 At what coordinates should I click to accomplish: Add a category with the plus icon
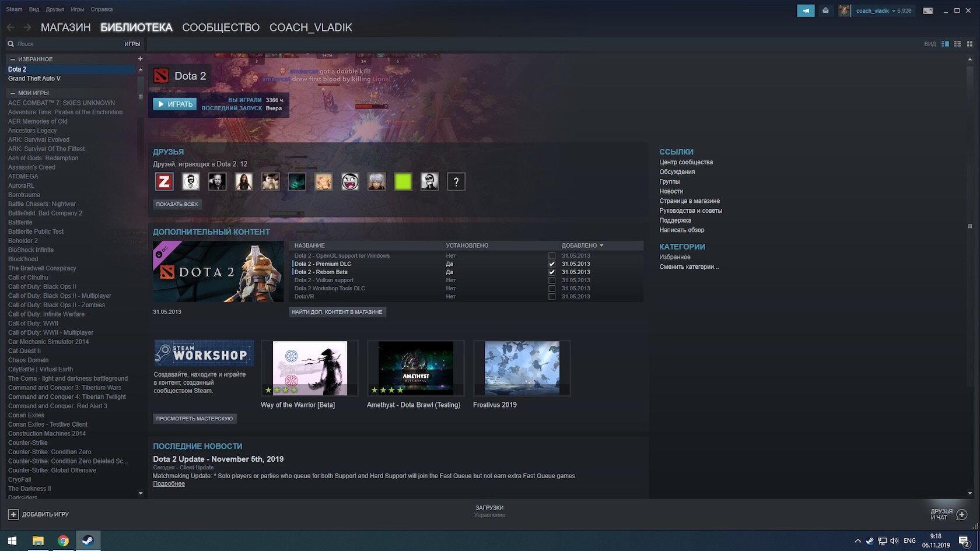[x=140, y=59]
